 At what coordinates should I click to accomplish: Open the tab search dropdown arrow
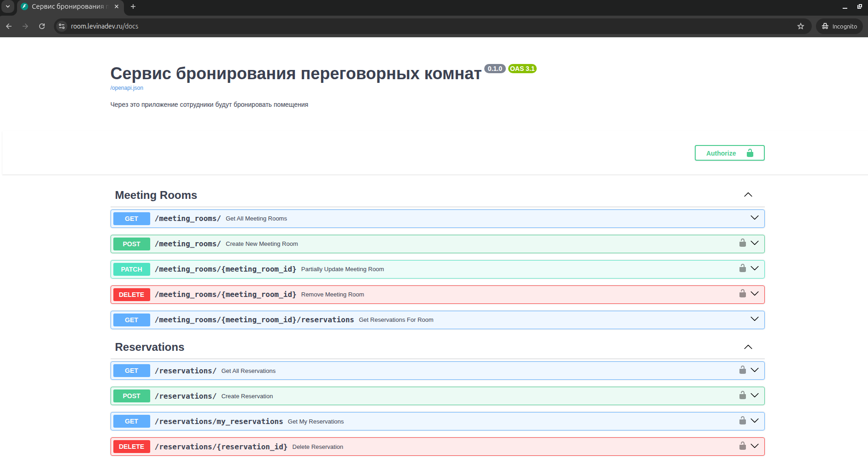click(x=8, y=6)
